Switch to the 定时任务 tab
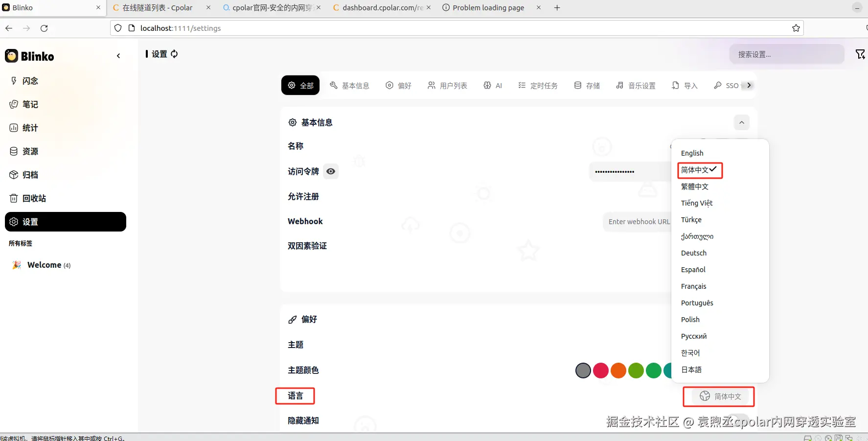The width and height of the screenshot is (868, 441). click(538, 85)
